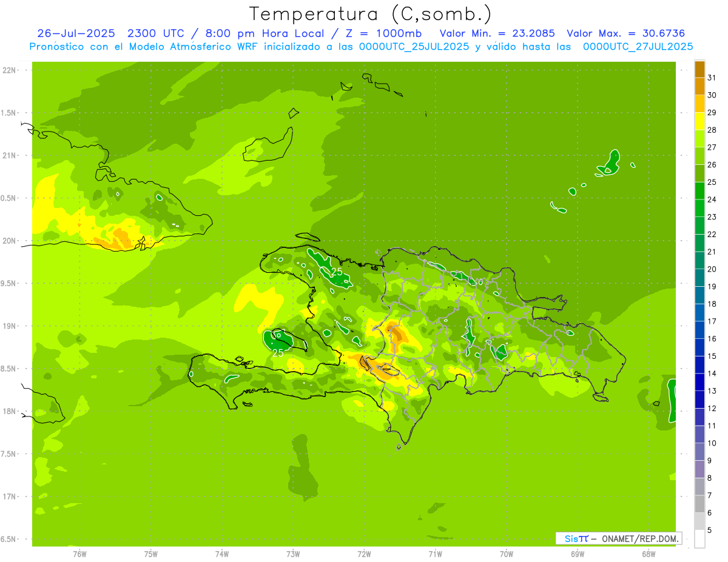This screenshot has width=728, height=562.
Task: Click colorbar value label "15"
Action: coord(712,356)
